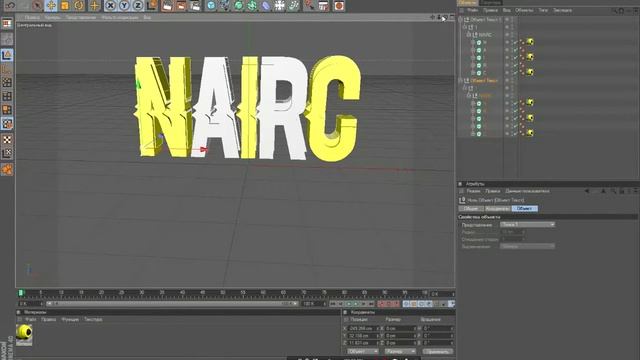640x360 pixels.
Task: Open Теги menu in Objects manager
Action: pyautogui.click(x=543, y=10)
